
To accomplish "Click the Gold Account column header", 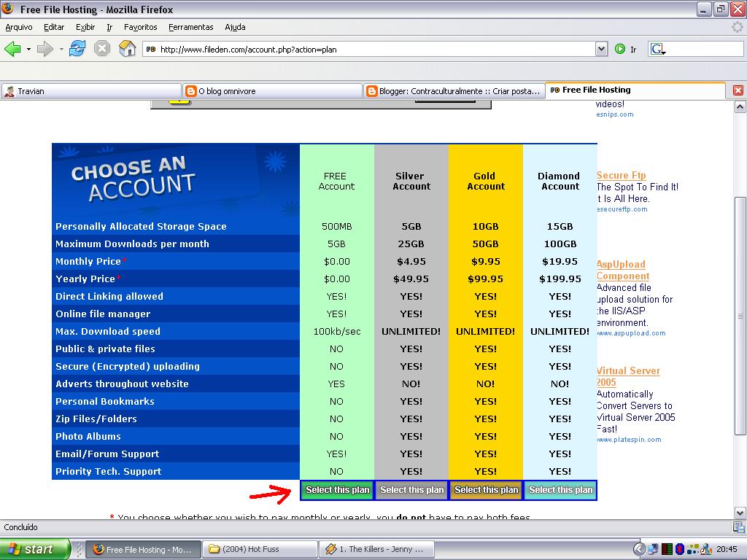I will [485, 181].
